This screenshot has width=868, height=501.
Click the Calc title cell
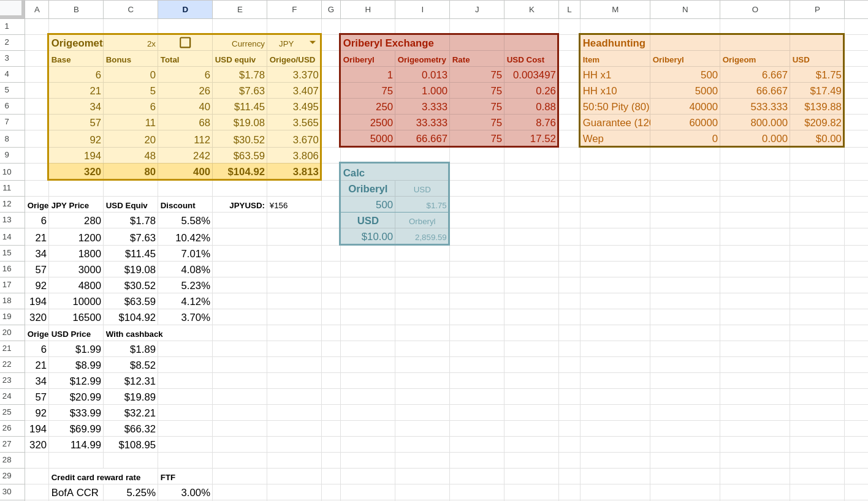click(368, 173)
